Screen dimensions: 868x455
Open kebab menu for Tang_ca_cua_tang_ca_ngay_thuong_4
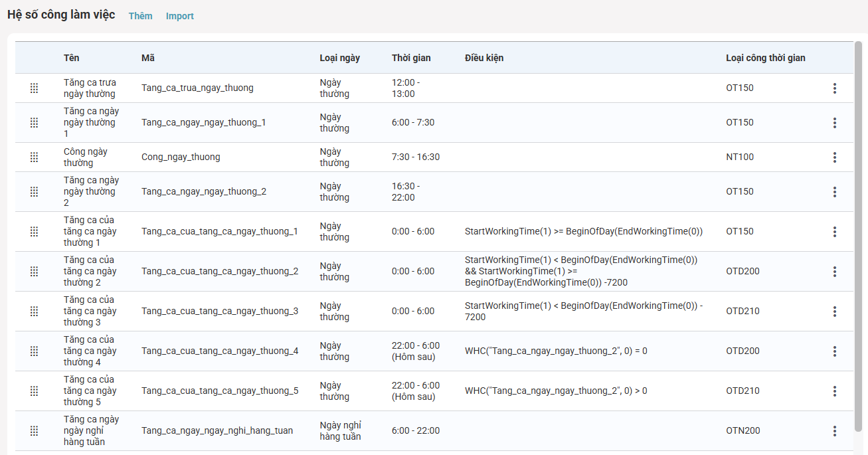tap(835, 351)
